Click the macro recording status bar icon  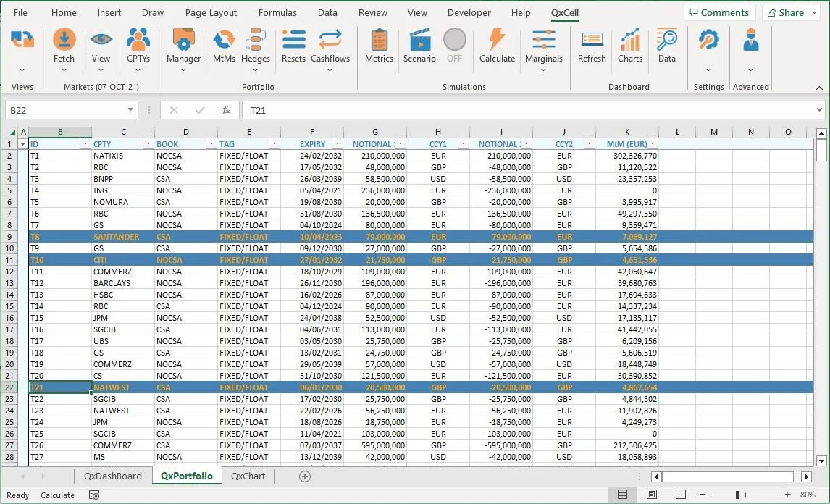click(x=93, y=495)
